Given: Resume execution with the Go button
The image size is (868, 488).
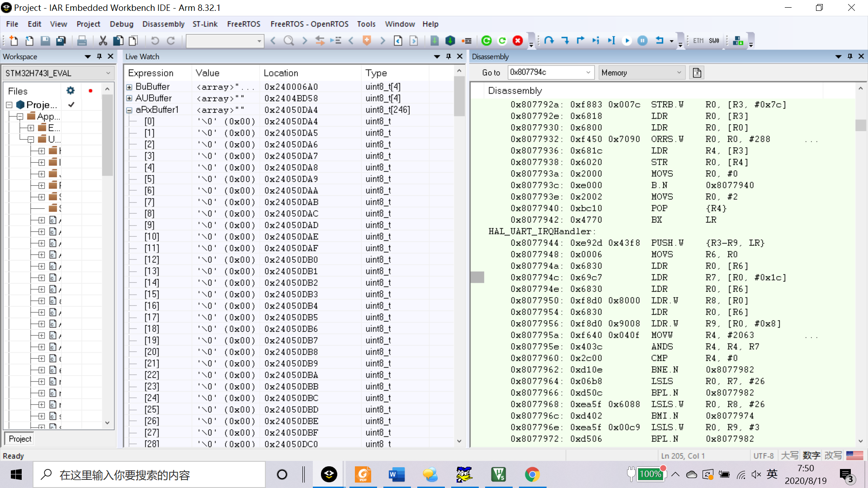Looking at the screenshot, I should (x=627, y=41).
